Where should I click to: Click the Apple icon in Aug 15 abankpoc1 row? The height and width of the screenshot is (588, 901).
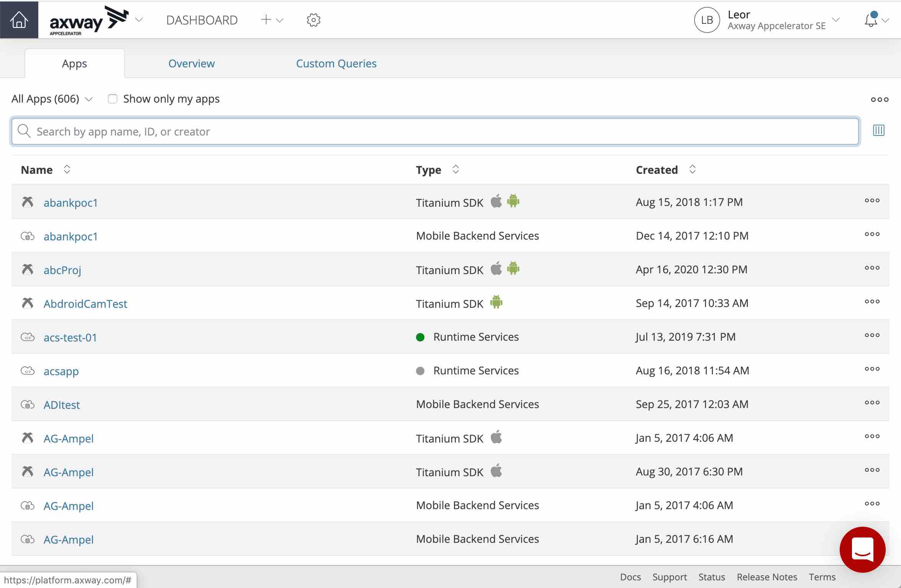pyautogui.click(x=496, y=201)
